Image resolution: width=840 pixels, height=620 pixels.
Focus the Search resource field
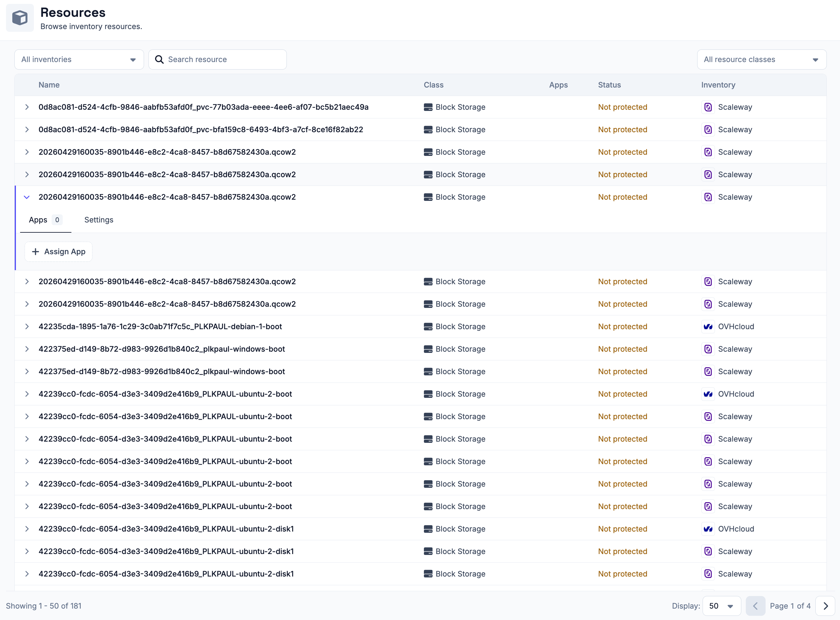pos(218,60)
